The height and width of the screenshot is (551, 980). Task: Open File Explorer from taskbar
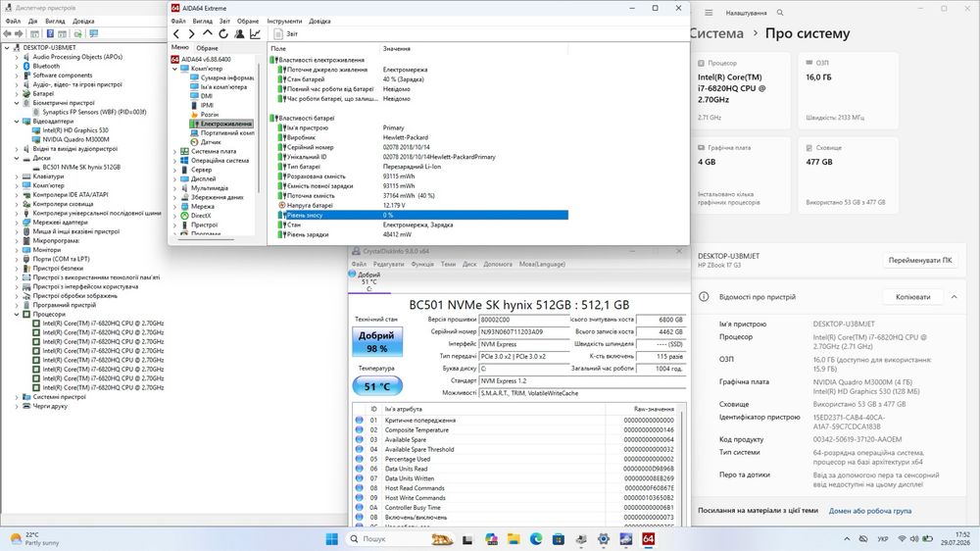point(514,539)
